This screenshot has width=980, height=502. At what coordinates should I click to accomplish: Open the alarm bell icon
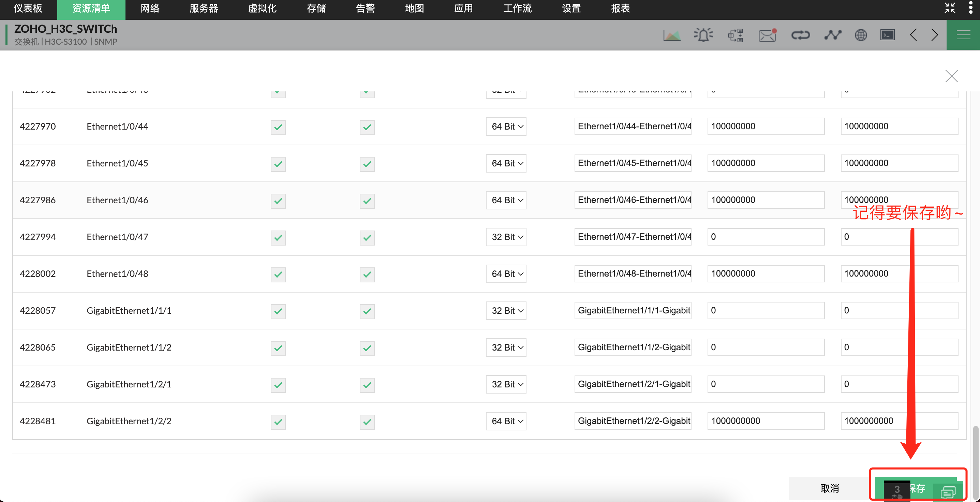pyautogui.click(x=703, y=35)
